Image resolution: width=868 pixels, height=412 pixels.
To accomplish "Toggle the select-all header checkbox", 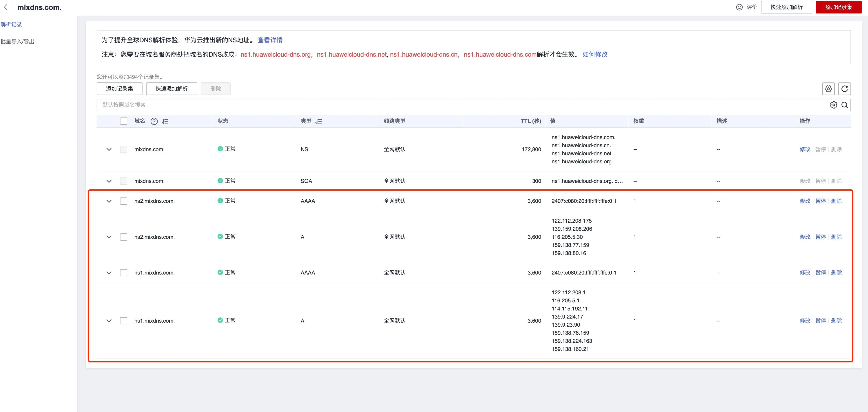I will 124,121.
